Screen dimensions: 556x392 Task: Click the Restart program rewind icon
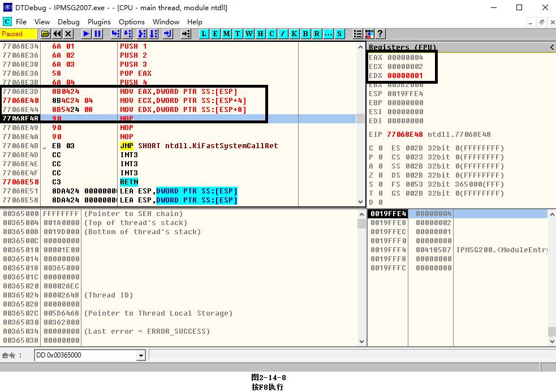[x=57, y=34]
